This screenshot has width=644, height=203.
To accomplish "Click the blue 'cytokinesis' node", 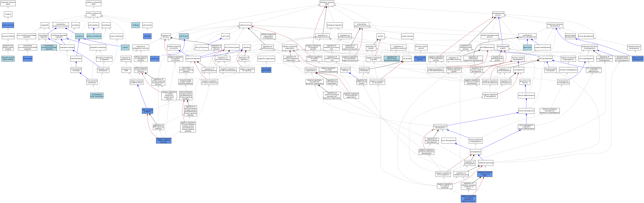I will coord(155,59).
